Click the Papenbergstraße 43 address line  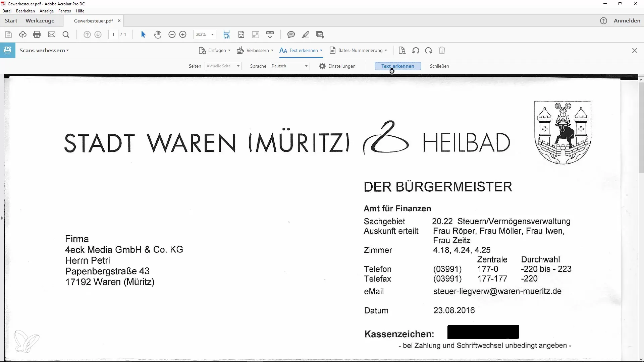pos(107,271)
